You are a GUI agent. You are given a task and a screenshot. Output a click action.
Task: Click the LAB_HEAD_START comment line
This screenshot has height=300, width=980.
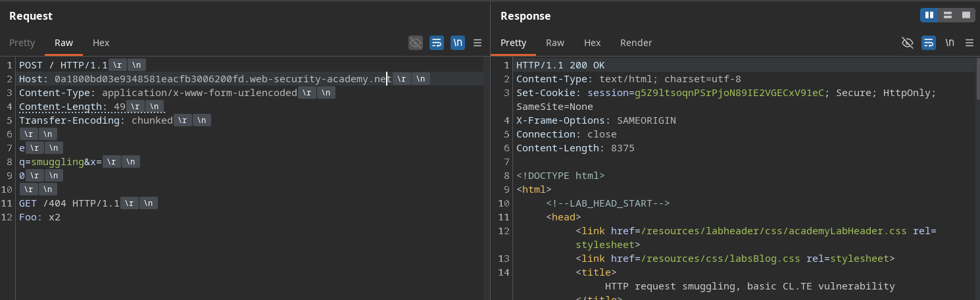(x=608, y=203)
